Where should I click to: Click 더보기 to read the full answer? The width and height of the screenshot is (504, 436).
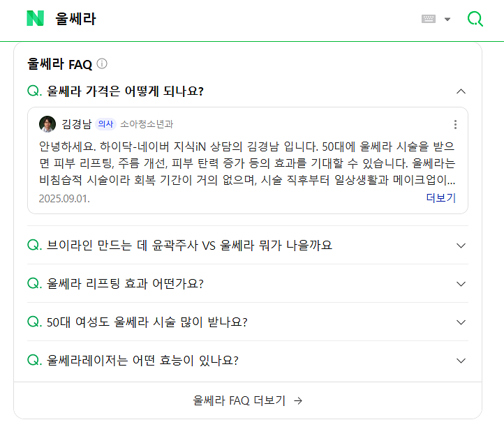coord(440,197)
